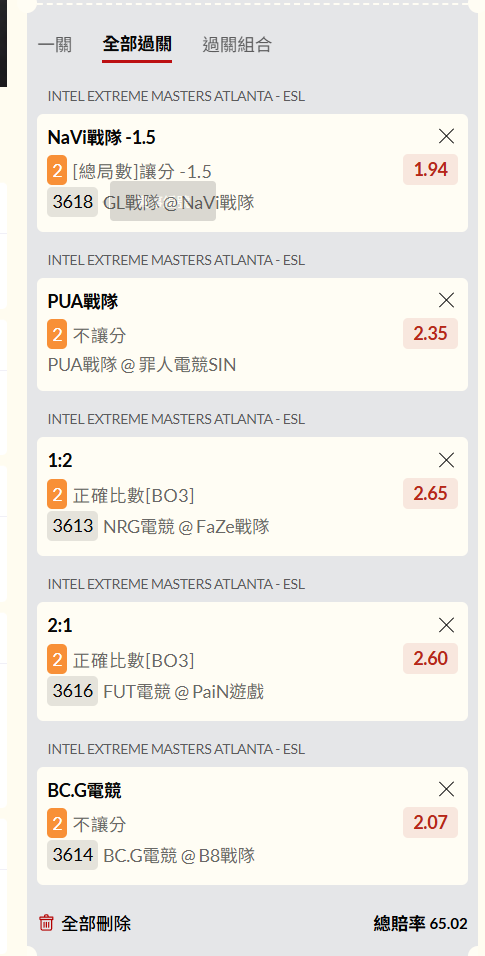The image size is (485, 956).
Task: Select the 全部過關 tab
Action: coord(137,45)
